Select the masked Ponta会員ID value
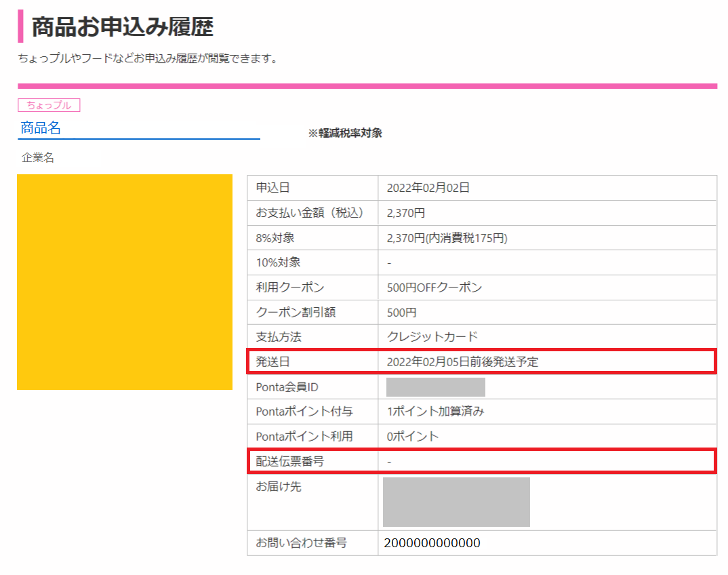Viewport: 728px width, 575px height. coord(435,386)
